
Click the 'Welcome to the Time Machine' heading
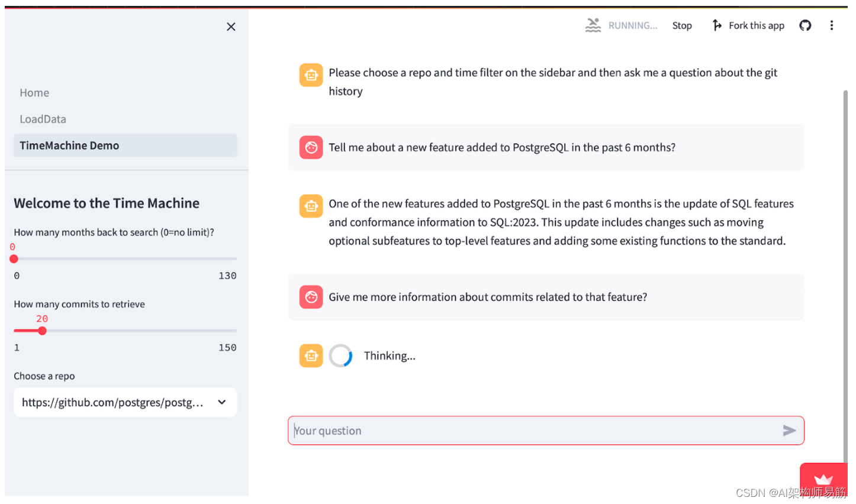click(107, 203)
